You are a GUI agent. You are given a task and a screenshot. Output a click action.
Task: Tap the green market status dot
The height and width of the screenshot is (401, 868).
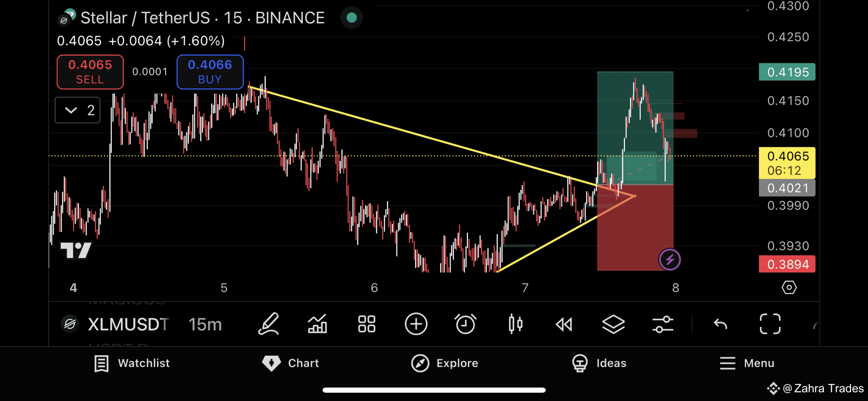pyautogui.click(x=352, y=18)
